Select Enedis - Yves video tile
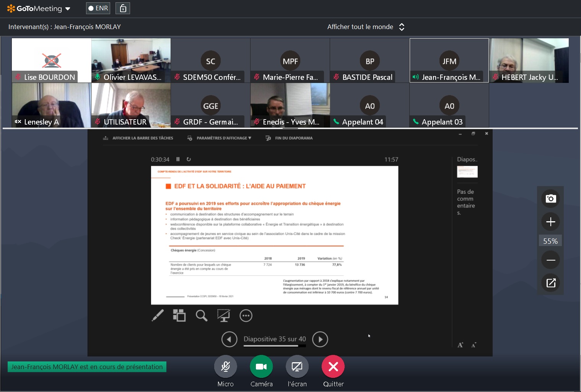The height and width of the screenshot is (392, 581). pos(290,105)
